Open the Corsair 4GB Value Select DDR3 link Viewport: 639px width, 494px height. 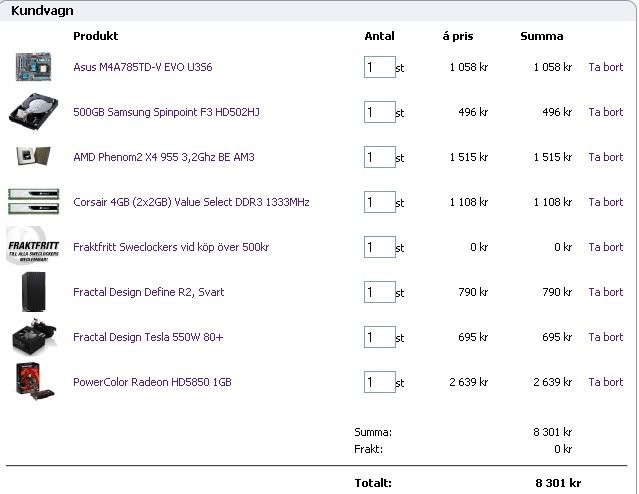(x=191, y=202)
